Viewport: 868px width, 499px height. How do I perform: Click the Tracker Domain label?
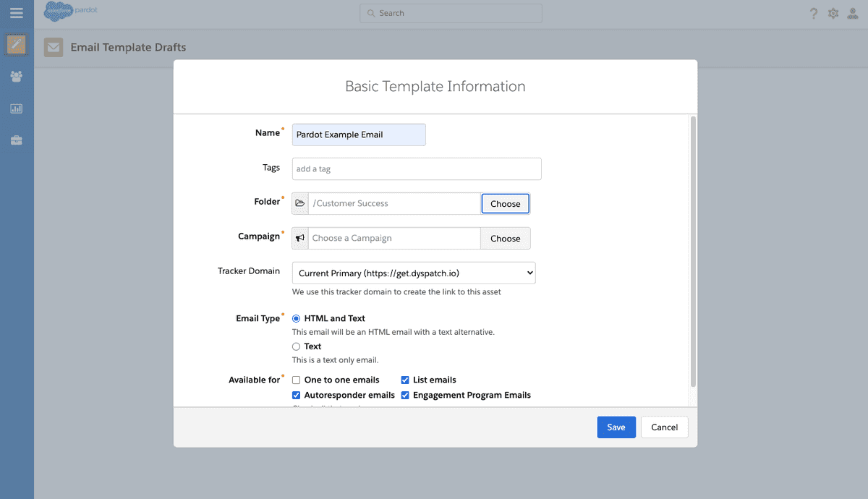(249, 271)
